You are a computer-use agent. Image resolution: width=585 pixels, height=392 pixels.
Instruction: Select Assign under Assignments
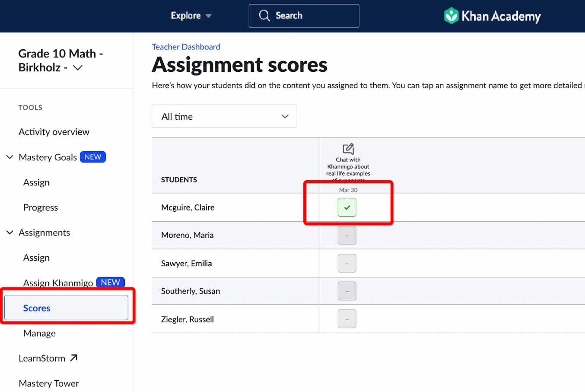[36, 258]
